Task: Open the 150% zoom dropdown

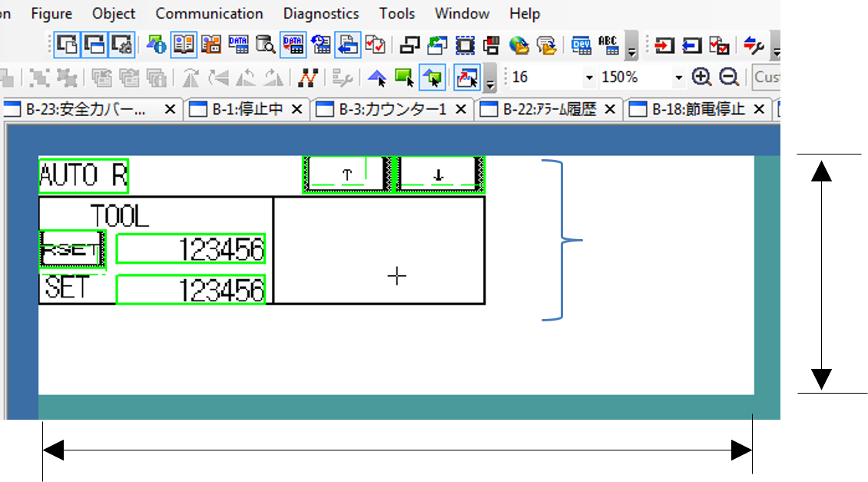Action: [x=678, y=78]
